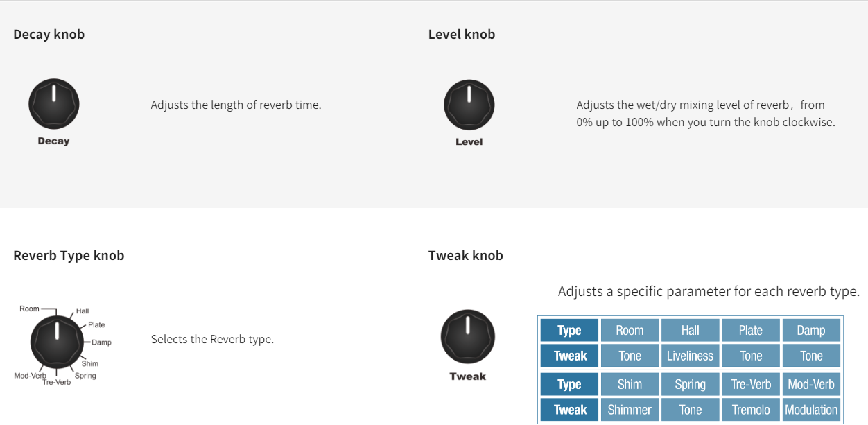The image size is (868, 425).
Task: Select the Mod-Verb label on the knob
Action: (x=30, y=376)
